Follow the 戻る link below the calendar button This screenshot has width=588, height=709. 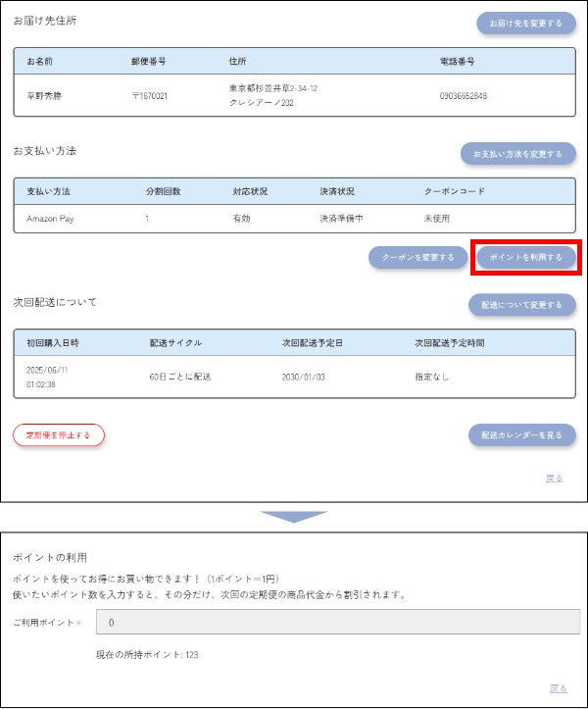(x=554, y=478)
